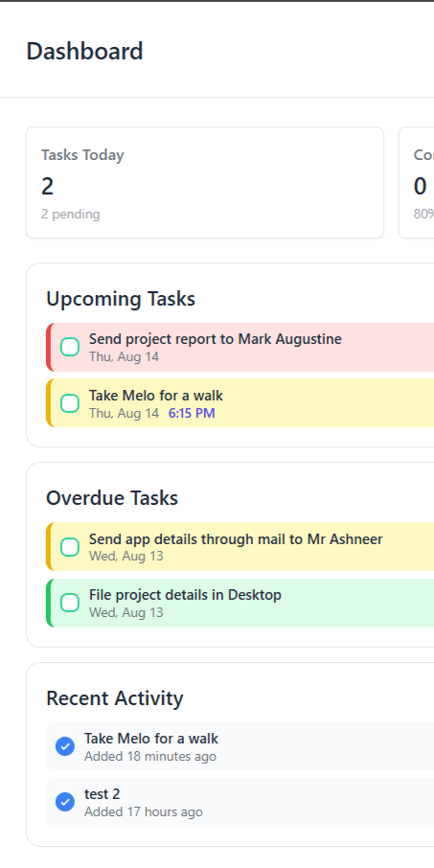Open the Tasks Today summary card
Screen dimensions: 434x868
[205, 183]
